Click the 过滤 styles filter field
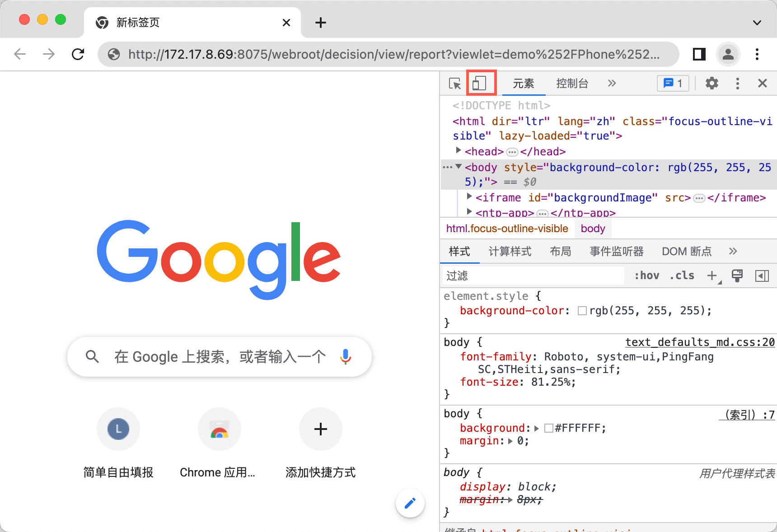The width and height of the screenshot is (777, 532). 533,275
